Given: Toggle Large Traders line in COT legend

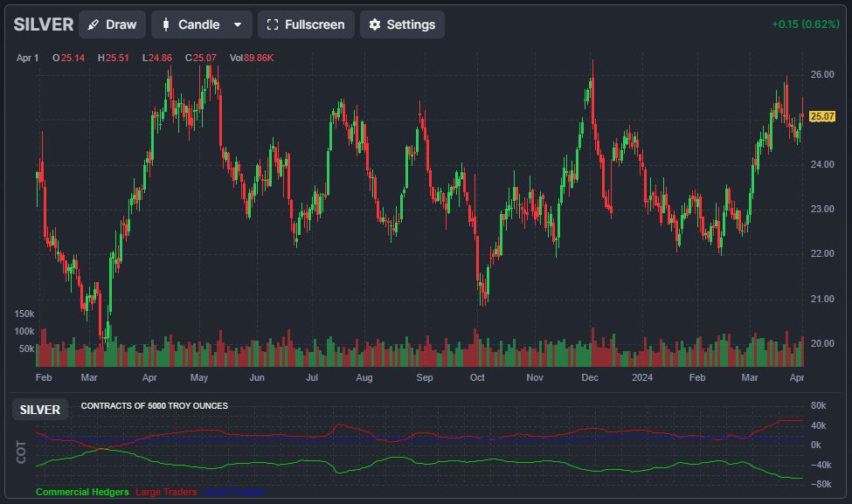Looking at the screenshot, I should click(166, 492).
